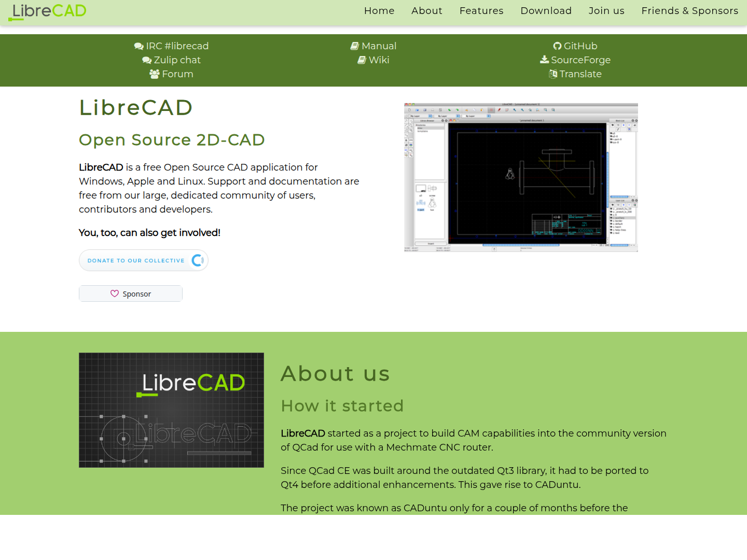Click the Forum users icon
Screen dimensions: 747x560
[155, 74]
